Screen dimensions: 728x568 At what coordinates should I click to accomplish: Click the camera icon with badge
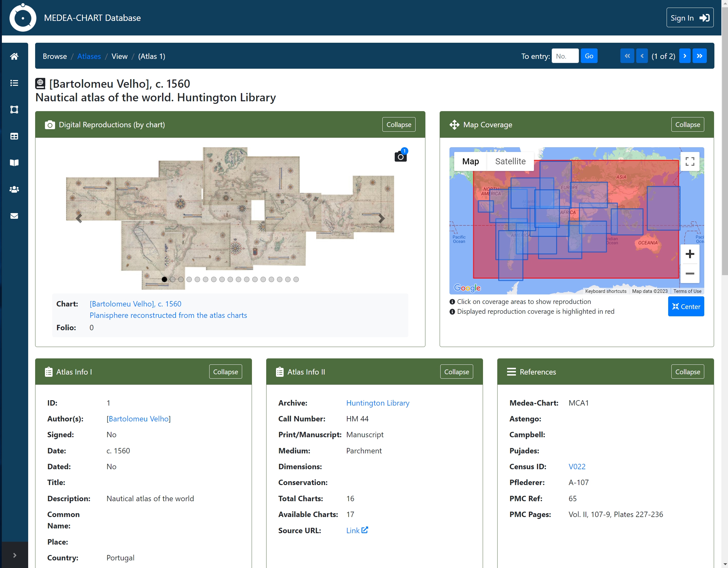(401, 156)
